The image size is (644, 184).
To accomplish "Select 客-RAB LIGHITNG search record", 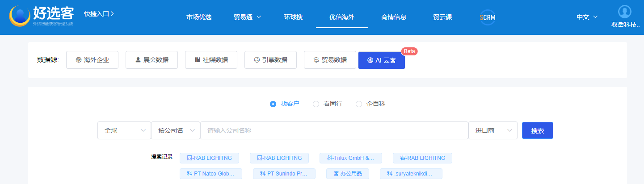I will click(x=422, y=158).
